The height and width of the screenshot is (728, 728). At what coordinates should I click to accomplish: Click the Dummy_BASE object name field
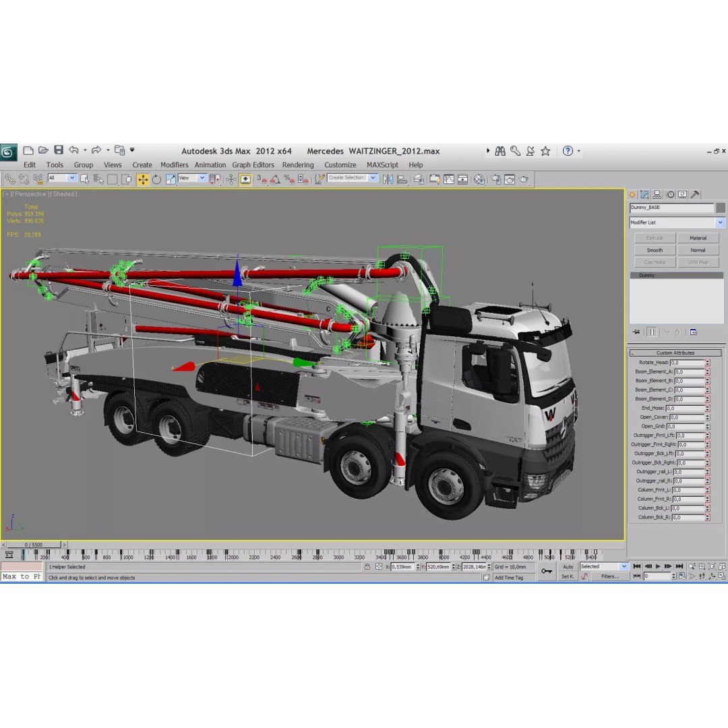(671, 208)
